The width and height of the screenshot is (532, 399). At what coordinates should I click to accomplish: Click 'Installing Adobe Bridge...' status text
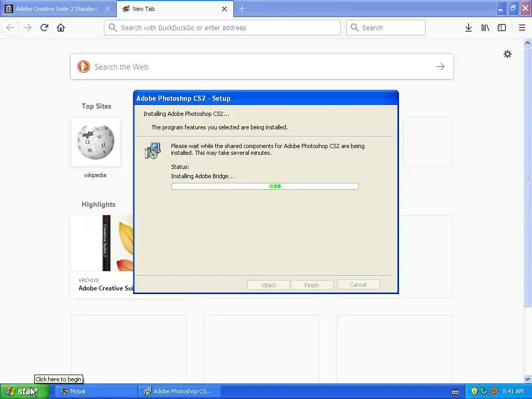[203, 176]
